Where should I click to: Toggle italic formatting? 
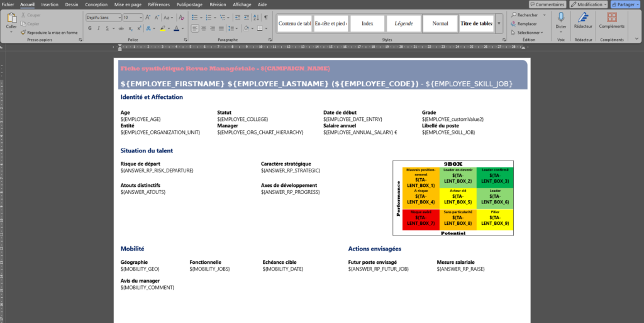click(99, 28)
